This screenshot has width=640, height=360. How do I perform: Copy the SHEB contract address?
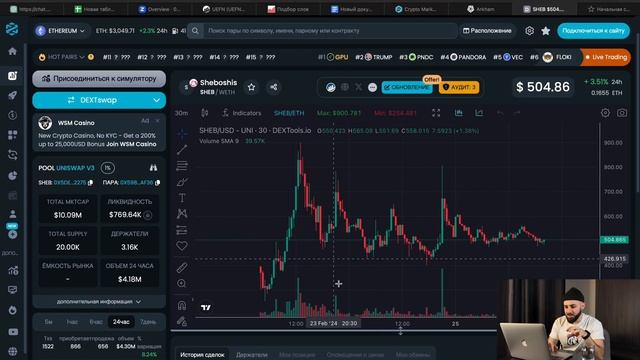pos(91,182)
